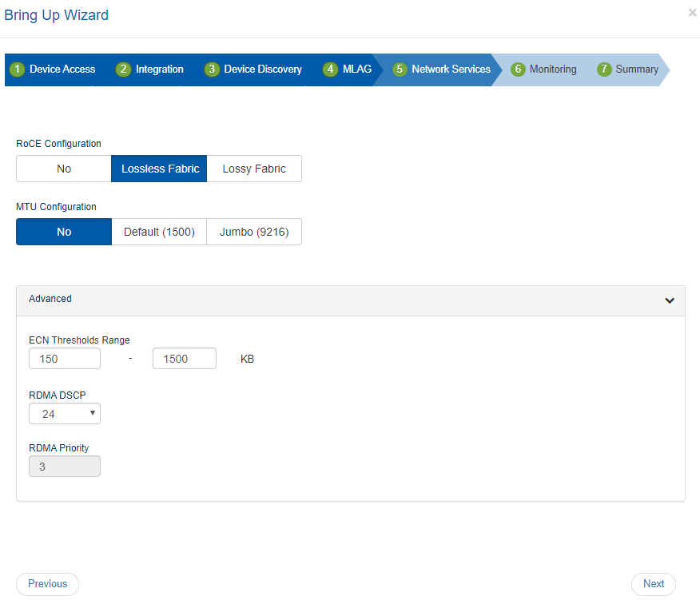
Task: Set RoCE Configuration to No
Action: 64,169
